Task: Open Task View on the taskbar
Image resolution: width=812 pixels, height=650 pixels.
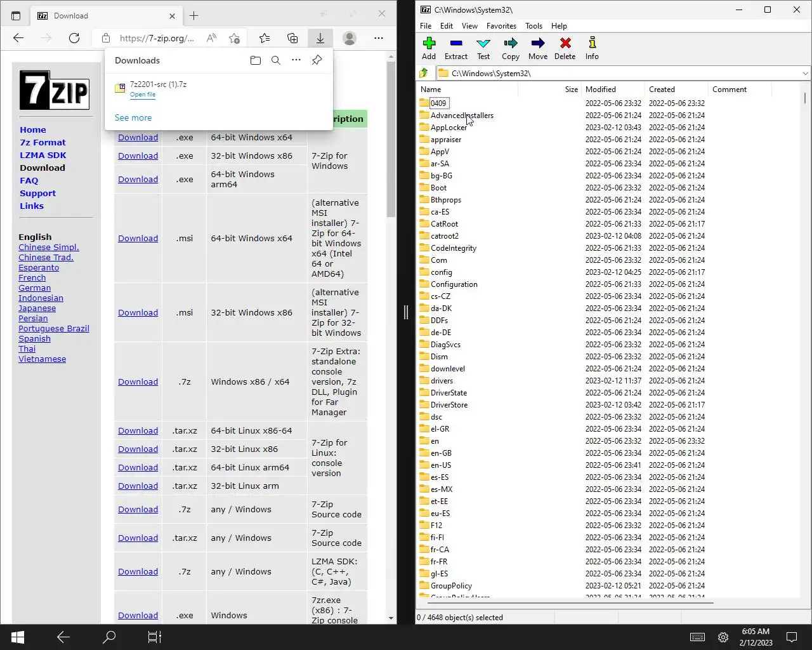Action: point(155,637)
